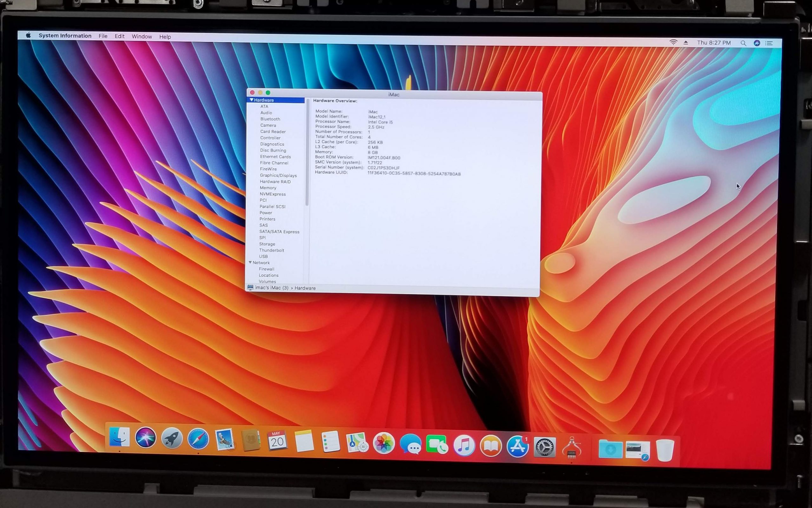
Task: Collapse the Hardware disclosure triangle
Action: (252, 100)
